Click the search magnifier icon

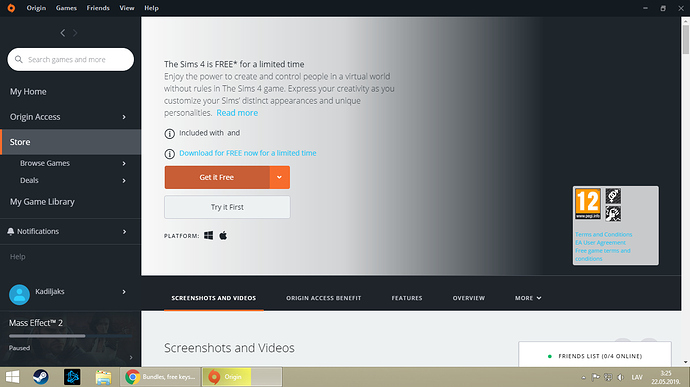pos(18,59)
